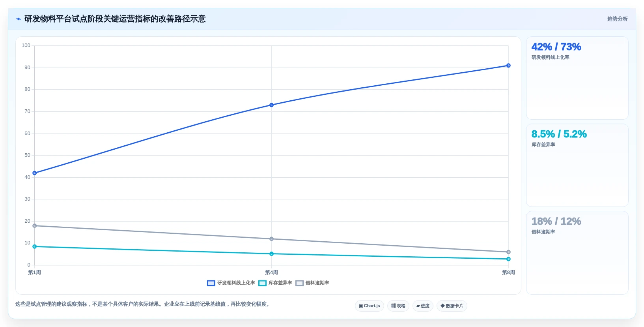Click the cyan line point at 第8周
Viewport: 644px width, 327px height.
(508, 259)
